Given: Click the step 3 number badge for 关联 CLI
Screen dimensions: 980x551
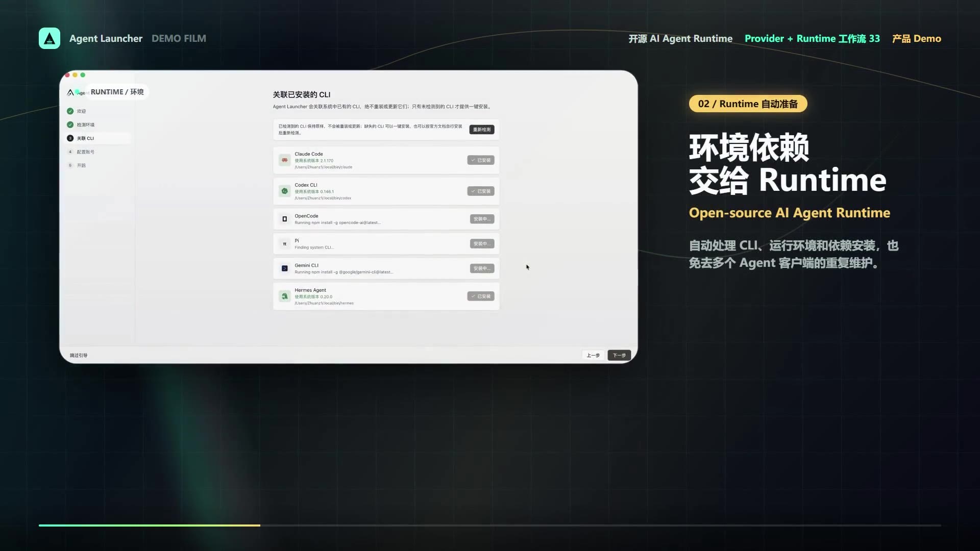Looking at the screenshot, I should (70, 138).
